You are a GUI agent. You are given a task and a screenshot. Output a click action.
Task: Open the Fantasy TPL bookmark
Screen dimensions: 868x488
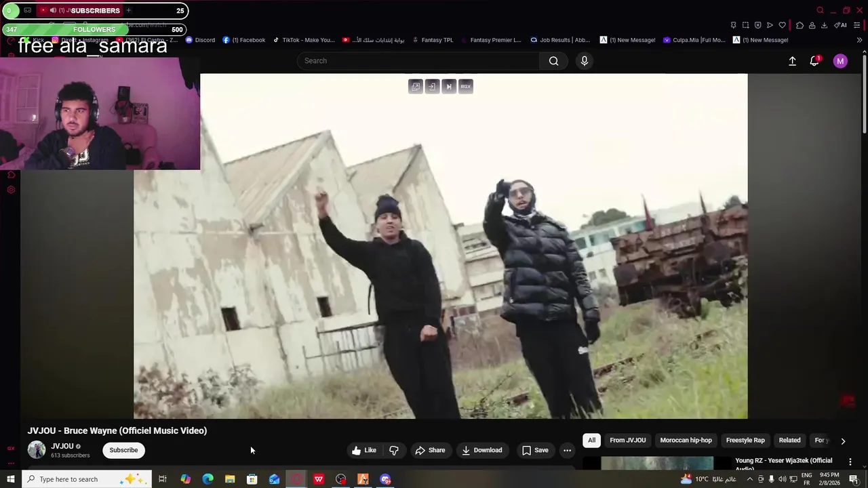(x=433, y=40)
